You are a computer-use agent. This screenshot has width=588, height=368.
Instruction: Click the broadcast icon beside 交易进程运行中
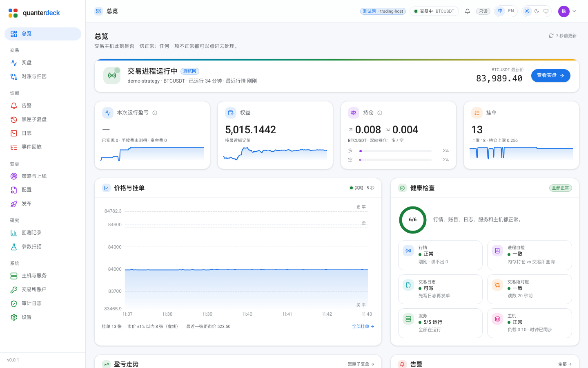112,76
